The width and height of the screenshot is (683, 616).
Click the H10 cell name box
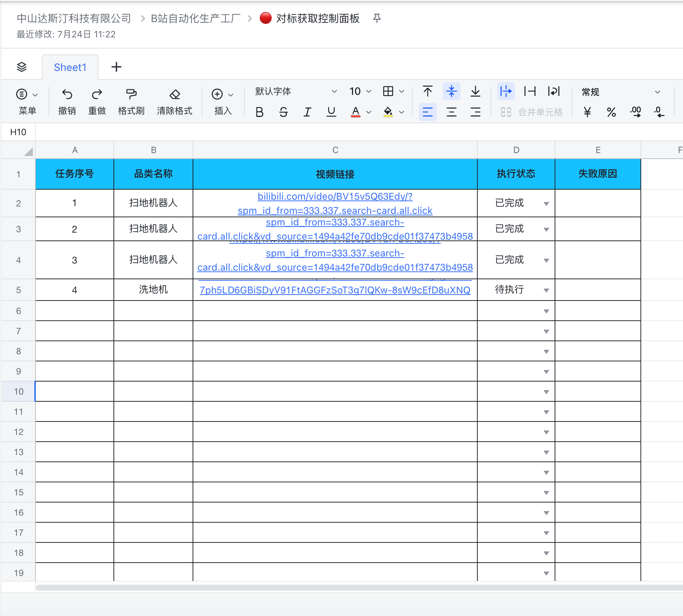18,132
